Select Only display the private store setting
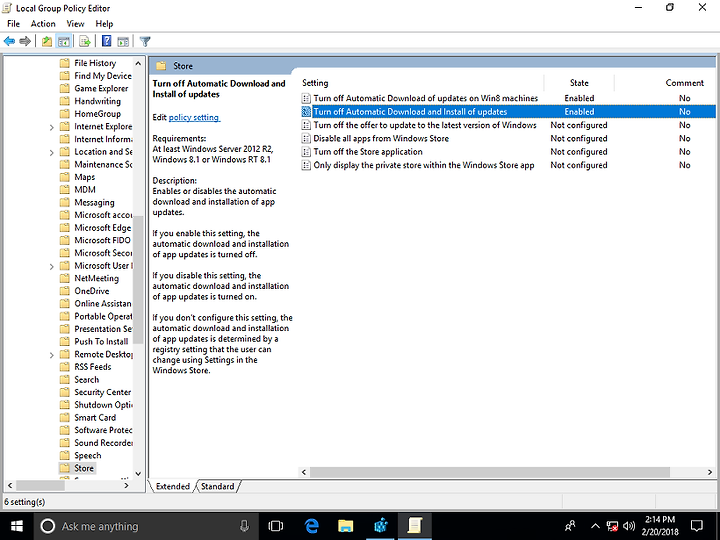The height and width of the screenshot is (540, 720). click(x=424, y=165)
